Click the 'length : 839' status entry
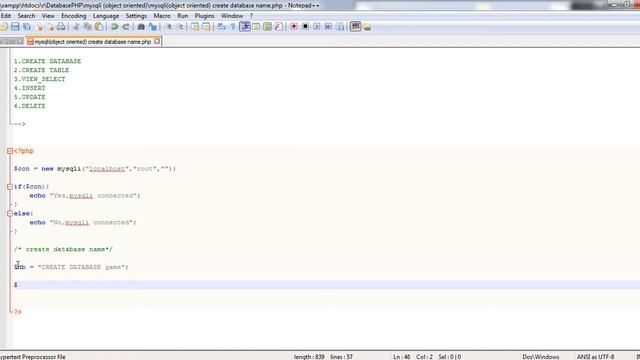The width and height of the screenshot is (640, 360). point(309,357)
